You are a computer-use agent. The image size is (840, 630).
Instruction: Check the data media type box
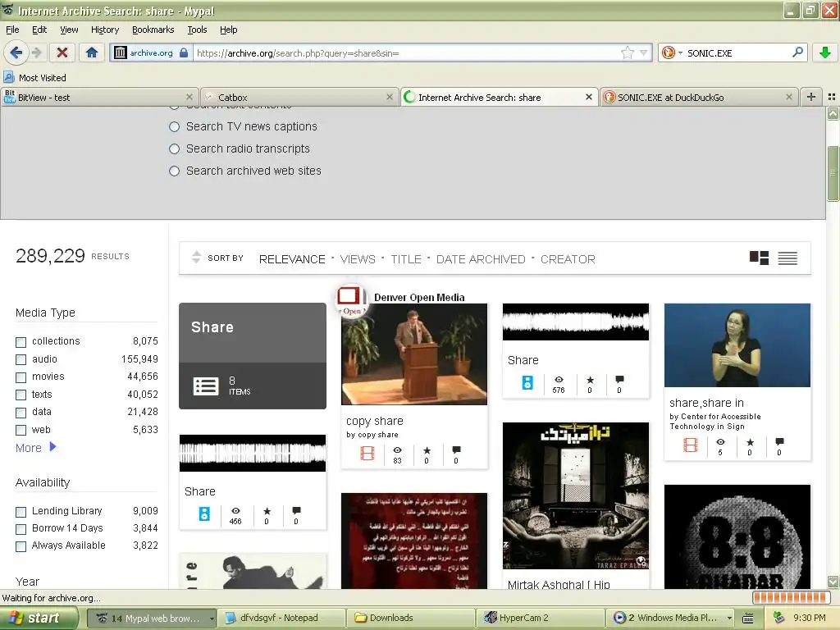[x=21, y=413]
